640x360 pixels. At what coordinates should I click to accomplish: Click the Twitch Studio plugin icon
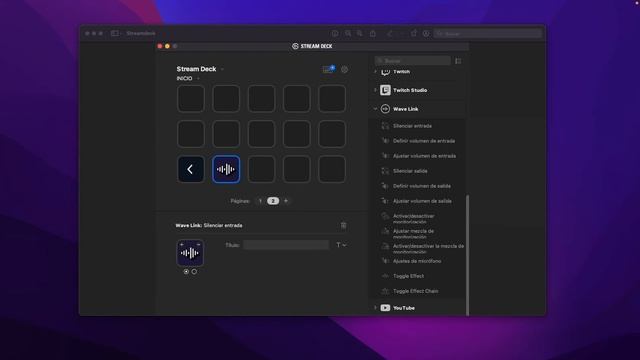pyautogui.click(x=385, y=90)
